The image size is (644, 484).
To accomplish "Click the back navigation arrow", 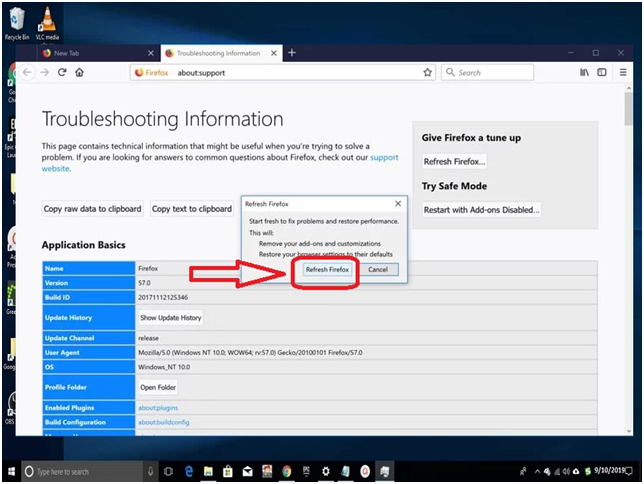I will pos(27,72).
